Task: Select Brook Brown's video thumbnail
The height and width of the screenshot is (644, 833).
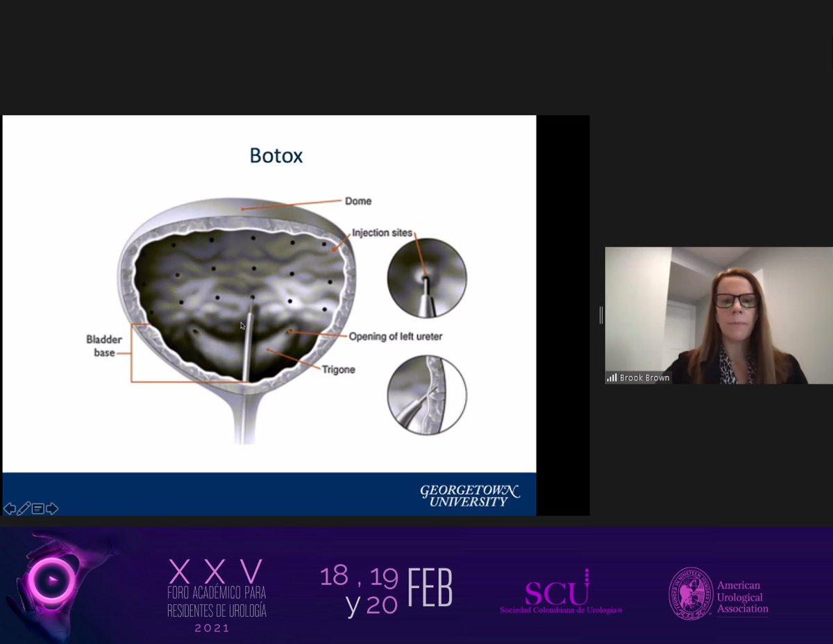Action: tap(718, 315)
